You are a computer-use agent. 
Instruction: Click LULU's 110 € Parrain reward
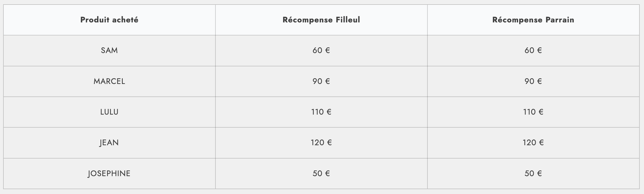point(533,112)
